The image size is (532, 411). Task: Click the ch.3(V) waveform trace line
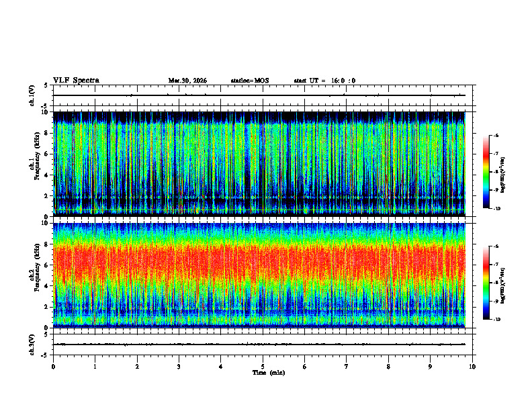259,345
